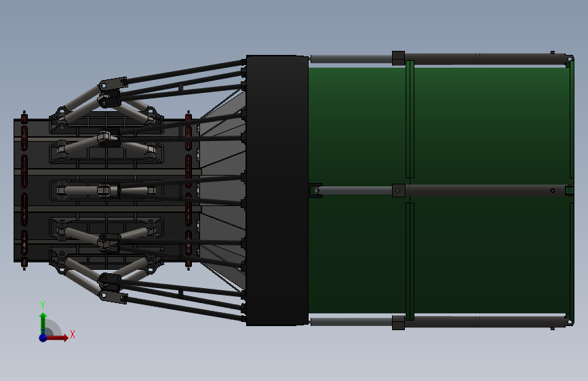Select the large black collar ring
Viewport: 588px width, 381px height.
(x=277, y=190)
